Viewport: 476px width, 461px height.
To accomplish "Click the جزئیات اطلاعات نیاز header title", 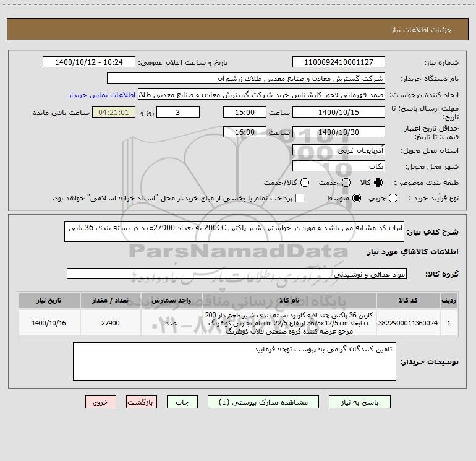I will (422, 30).
